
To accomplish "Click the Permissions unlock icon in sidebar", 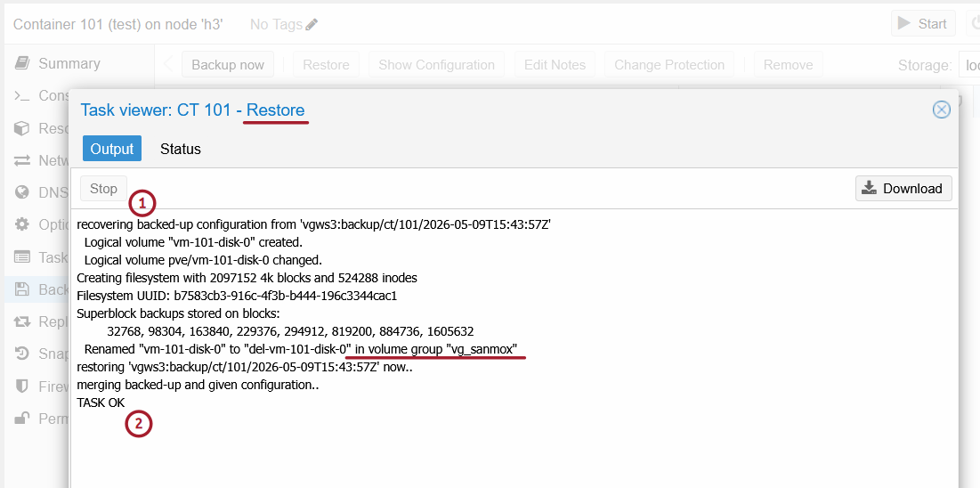I will click(22, 418).
